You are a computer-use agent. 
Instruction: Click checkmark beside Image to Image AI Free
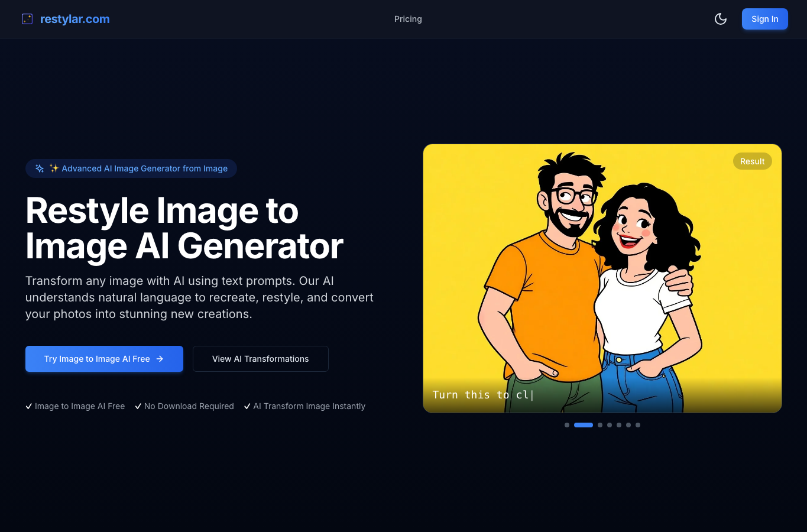pyautogui.click(x=28, y=406)
